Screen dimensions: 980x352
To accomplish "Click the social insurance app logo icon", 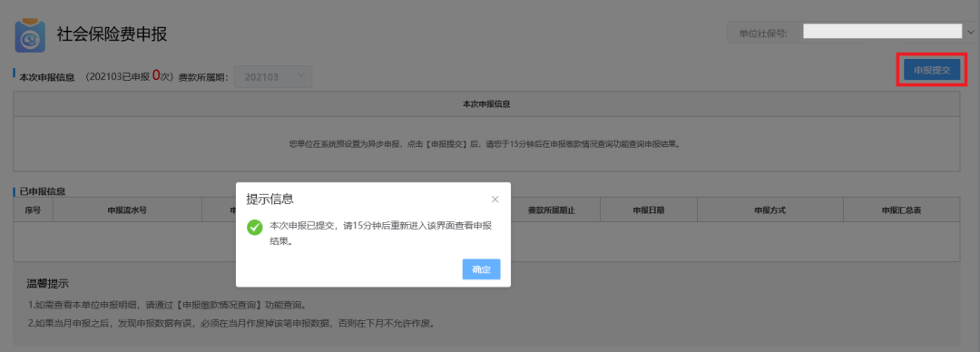I will 30,35.
